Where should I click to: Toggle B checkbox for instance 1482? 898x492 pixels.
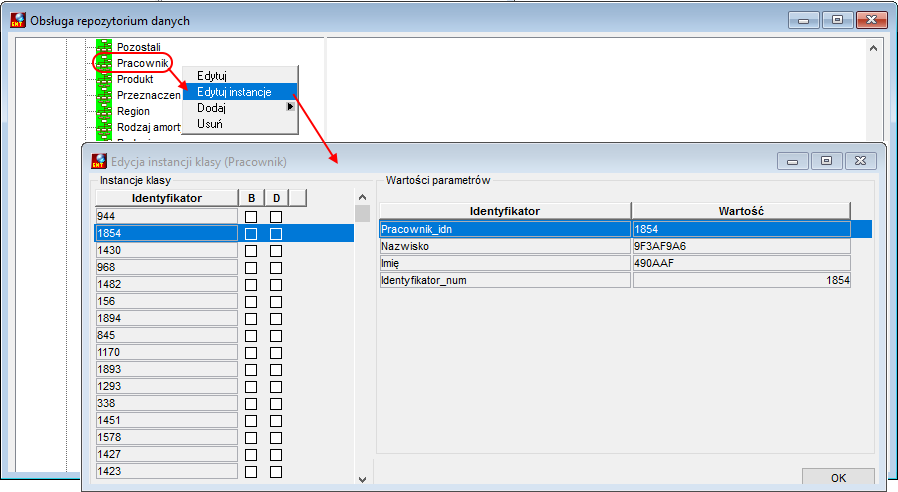pyautogui.click(x=251, y=285)
